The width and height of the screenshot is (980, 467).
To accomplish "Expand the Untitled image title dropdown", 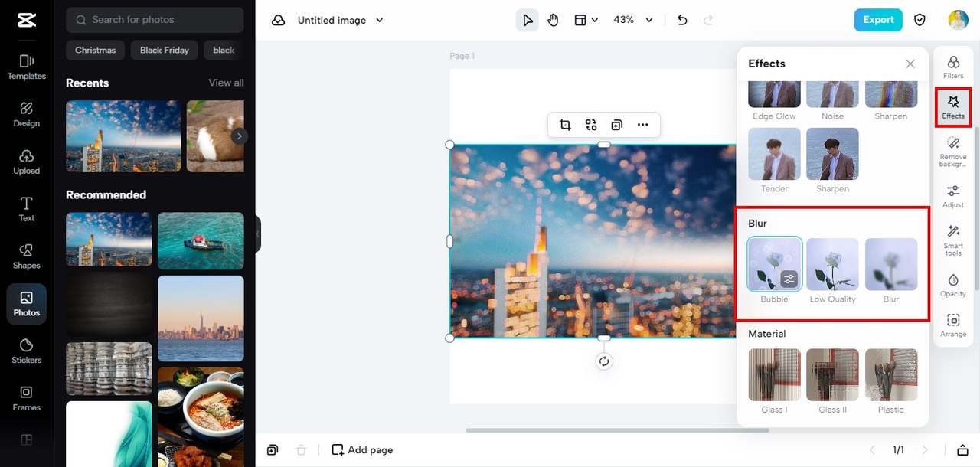I will [380, 20].
